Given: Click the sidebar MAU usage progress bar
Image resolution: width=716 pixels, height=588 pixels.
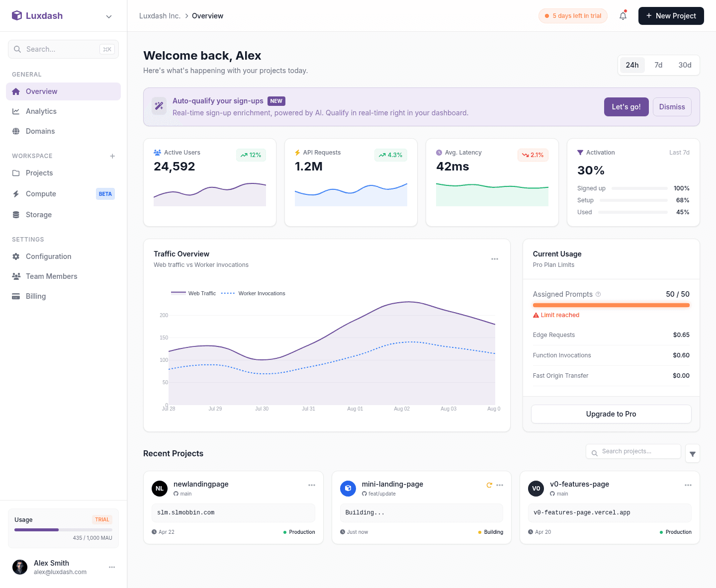Looking at the screenshot, I should [x=63, y=530].
